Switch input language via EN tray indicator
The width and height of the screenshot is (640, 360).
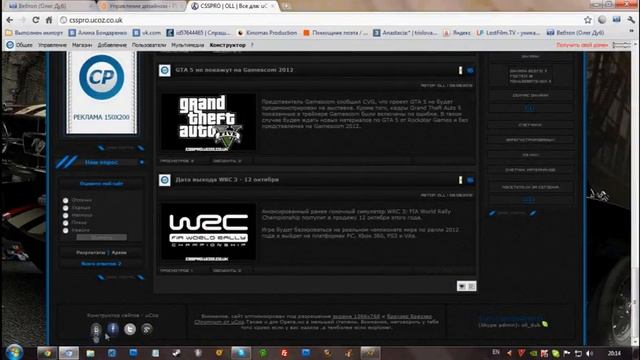(x=496, y=352)
